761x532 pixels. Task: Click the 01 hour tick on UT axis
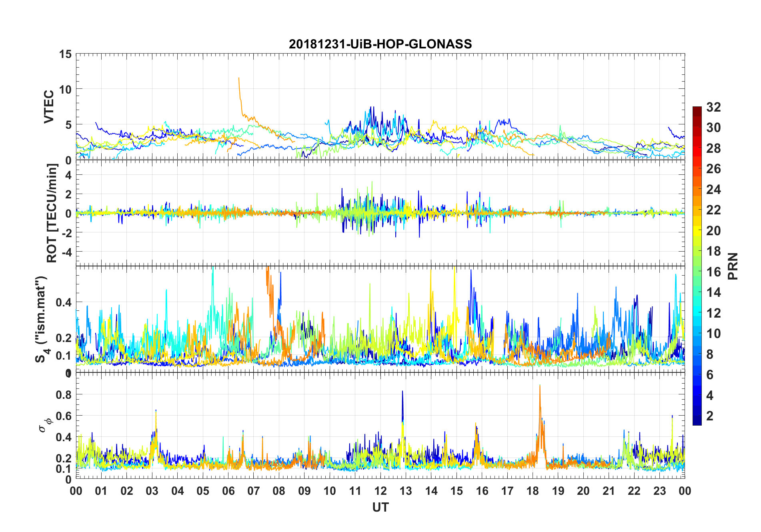(101, 491)
